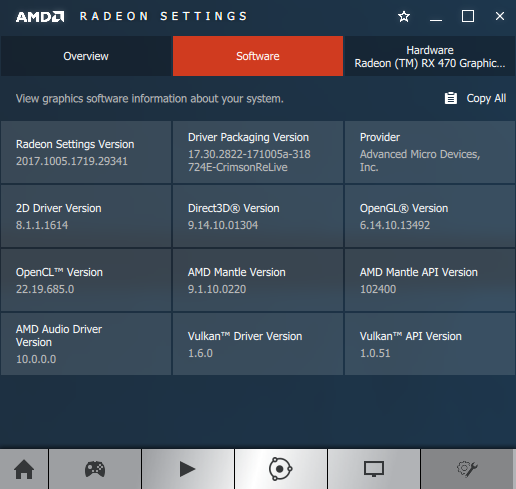This screenshot has height=489, width=516.
Task: Open the Hardware Radeon RX 470 tab
Action: point(430,56)
